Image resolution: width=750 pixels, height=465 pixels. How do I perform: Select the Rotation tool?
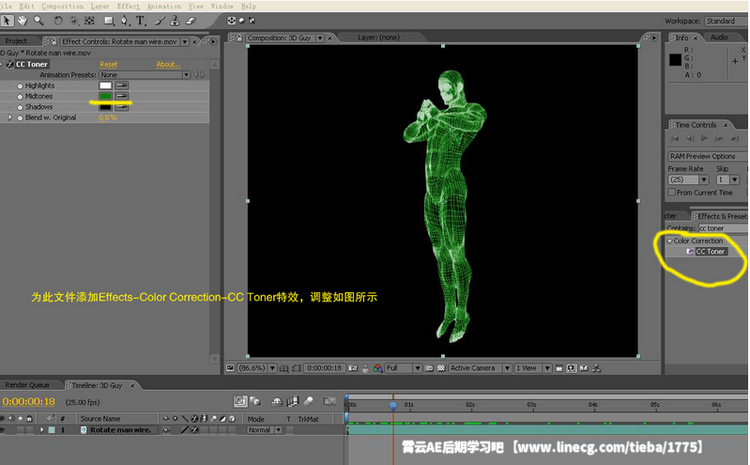(x=58, y=21)
